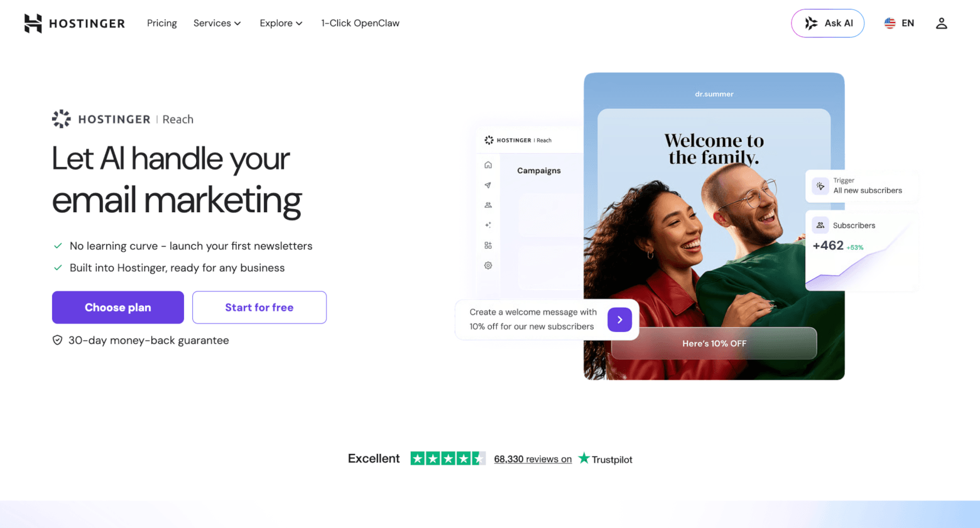Click the Start for free button
The image size is (980, 528).
[x=259, y=308]
